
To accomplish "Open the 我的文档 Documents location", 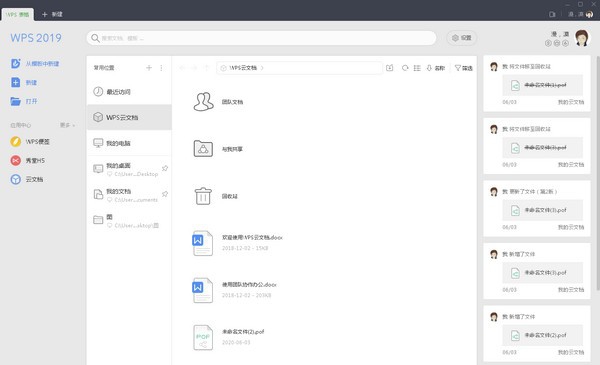I will (129, 194).
